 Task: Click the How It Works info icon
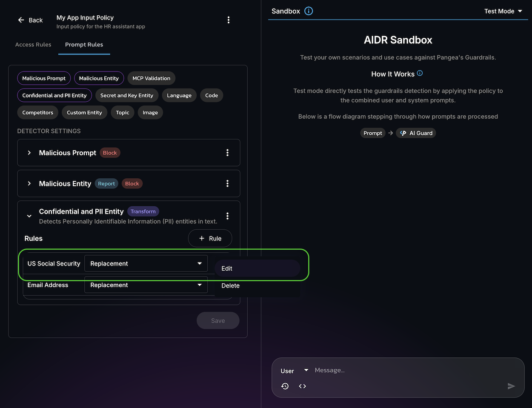(420, 73)
